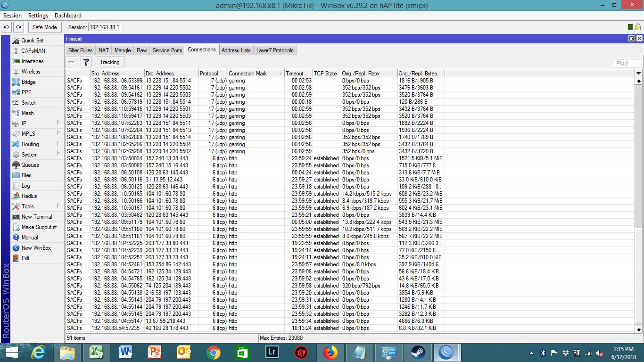Click the undo arrow button
This screenshot has width=644, height=362.
click(x=7, y=27)
